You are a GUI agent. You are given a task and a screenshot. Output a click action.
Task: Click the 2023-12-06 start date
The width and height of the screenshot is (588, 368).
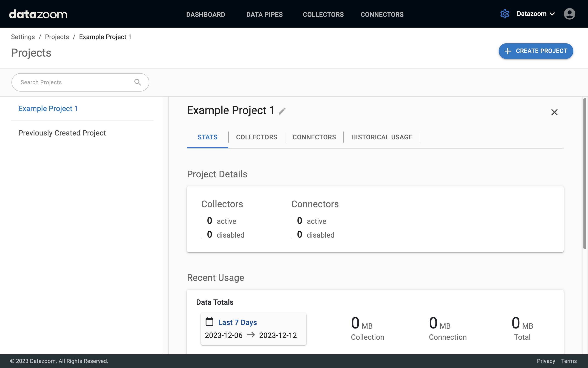tap(223, 335)
